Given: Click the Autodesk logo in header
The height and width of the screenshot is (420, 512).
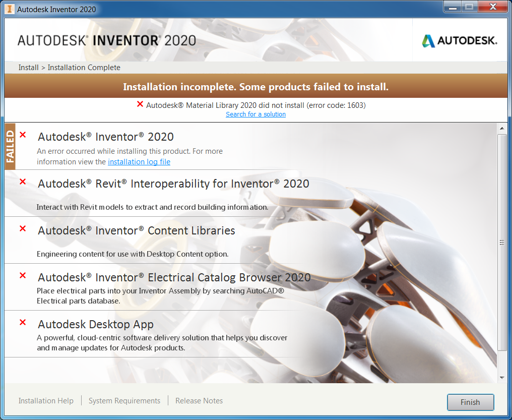Looking at the screenshot, I should tap(460, 41).
